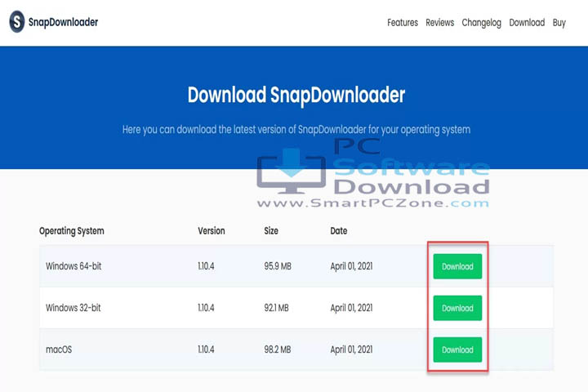Click the Operating System column header
Viewport: 588px width, 392px height.
[x=72, y=231]
